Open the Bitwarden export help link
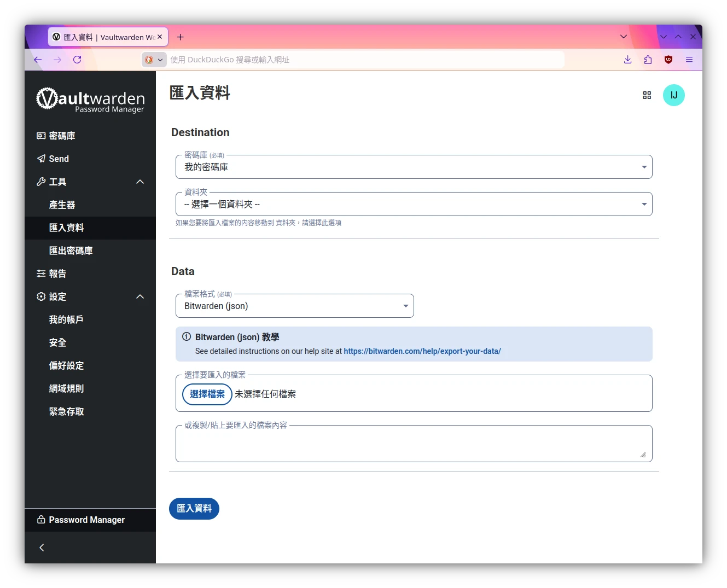This screenshot has width=727, height=588. tap(422, 351)
